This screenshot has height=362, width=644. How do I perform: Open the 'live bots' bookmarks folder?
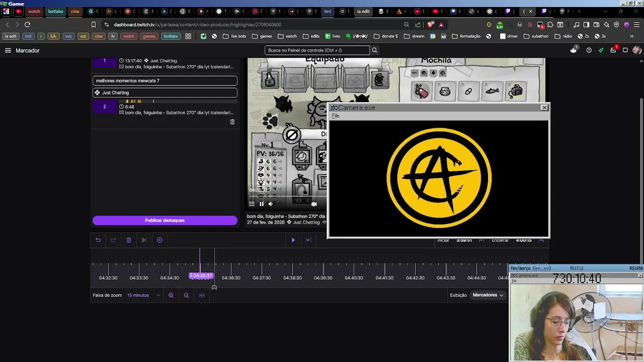tap(234, 36)
